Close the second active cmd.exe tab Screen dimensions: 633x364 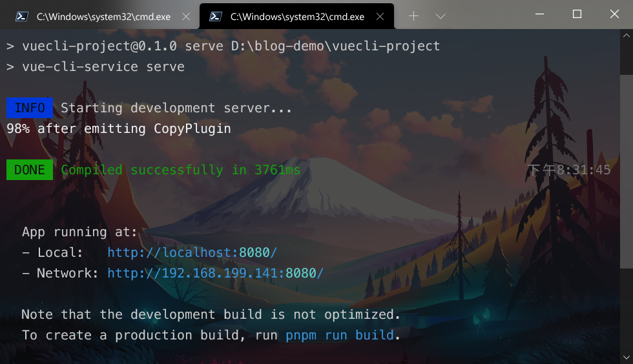pyautogui.click(x=380, y=17)
